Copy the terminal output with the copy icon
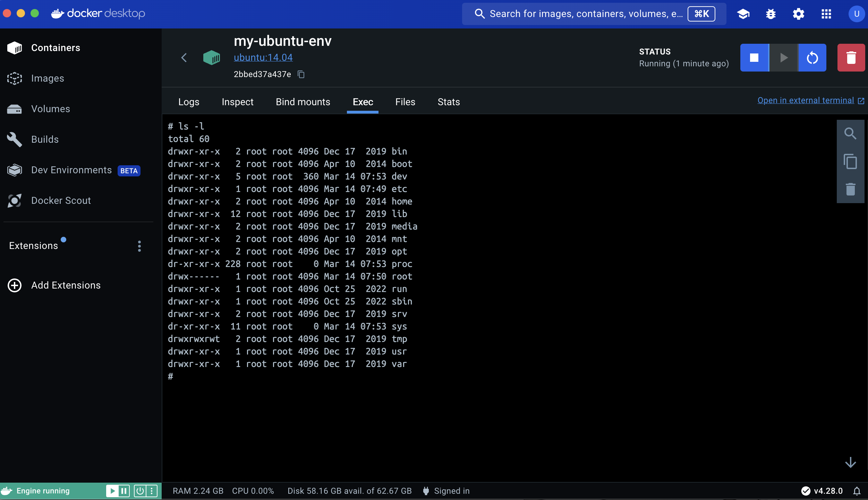This screenshot has height=500, width=868. click(850, 161)
